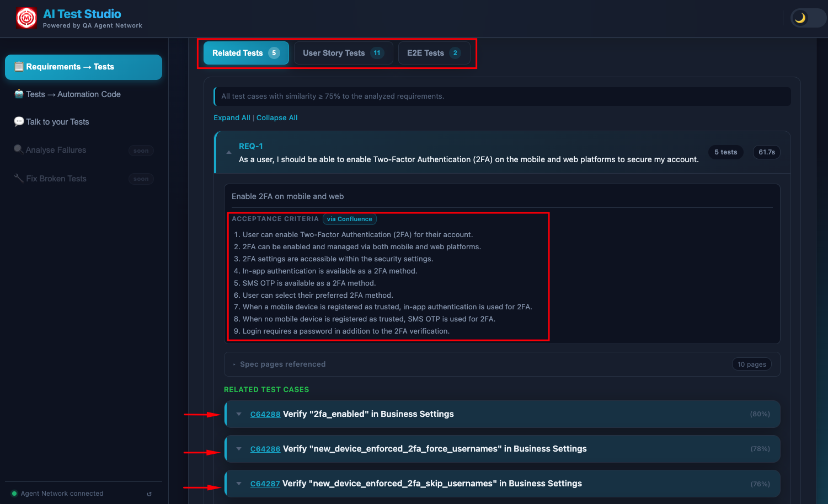The image size is (828, 504).
Task: Open test case link C64287
Action: click(x=265, y=484)
